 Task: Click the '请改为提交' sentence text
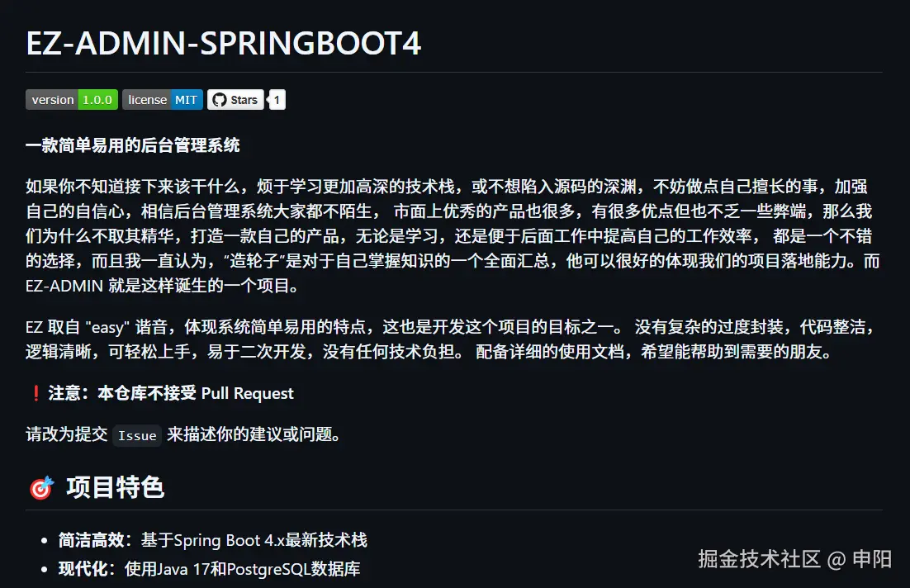click(x=67, y=434)
